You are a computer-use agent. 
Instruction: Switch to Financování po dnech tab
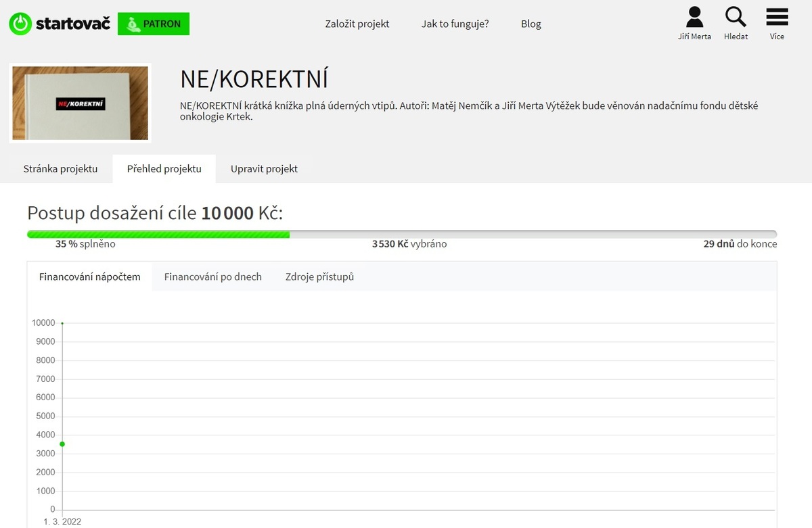coord(212,277)
